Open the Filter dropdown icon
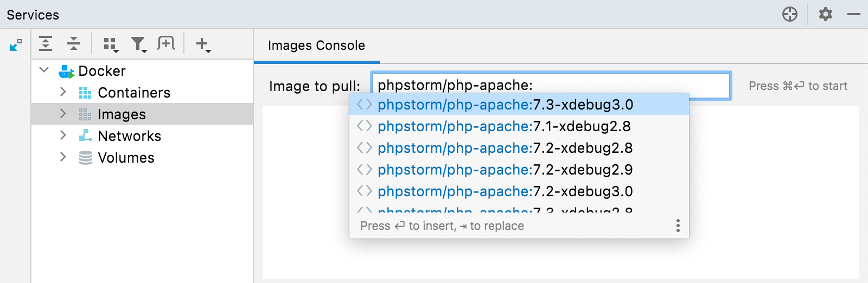The width and height of the screenshot is (868, 283). tap(139, 44)
